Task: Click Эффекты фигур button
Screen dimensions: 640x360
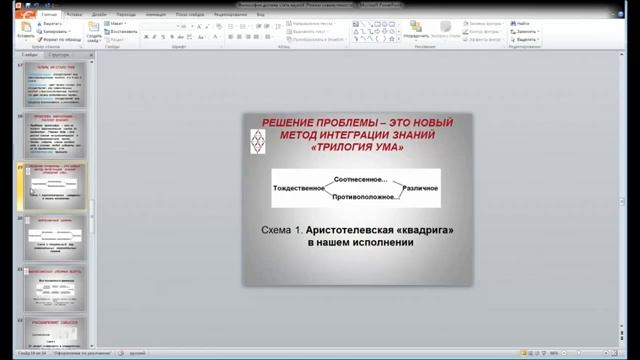Action: coord(482,40)
